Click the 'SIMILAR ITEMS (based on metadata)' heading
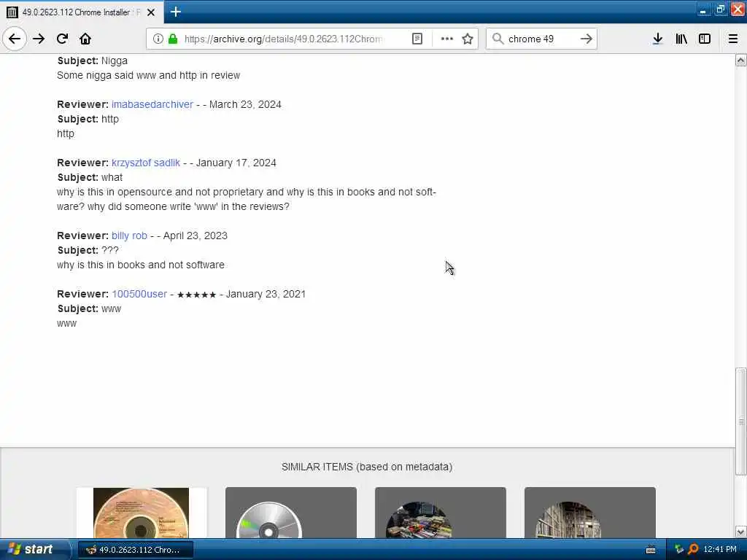Screen dimensions: 747x560 [367, 467]
